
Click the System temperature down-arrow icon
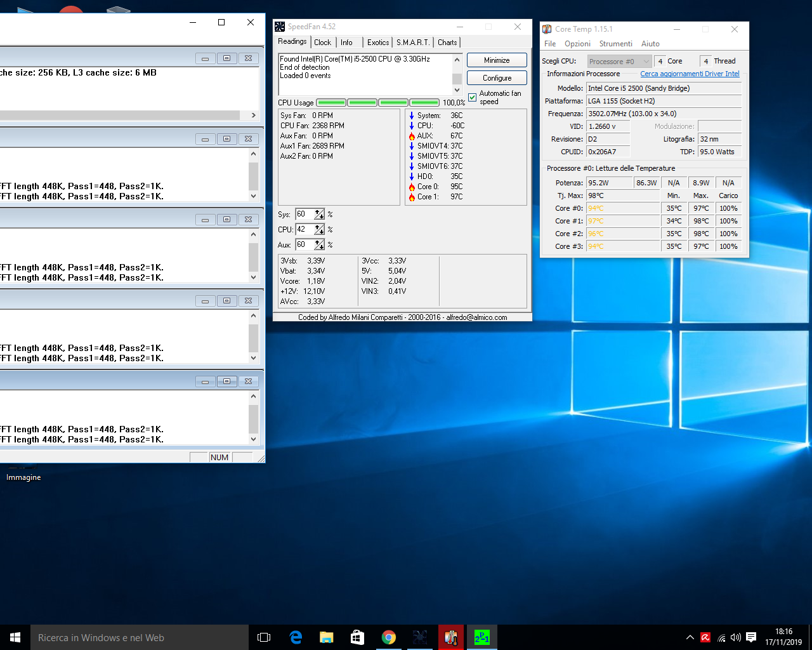[412, 116]
